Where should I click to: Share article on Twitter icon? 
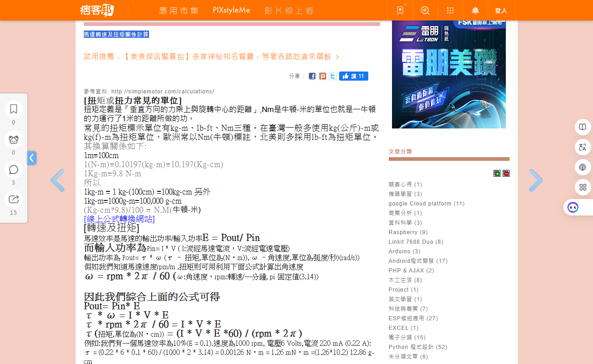pyautogui.click(x=333, y=76)
